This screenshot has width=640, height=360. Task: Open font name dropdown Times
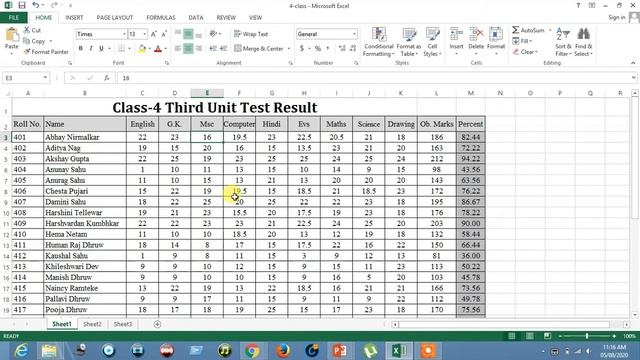click(x=124, y=34)
